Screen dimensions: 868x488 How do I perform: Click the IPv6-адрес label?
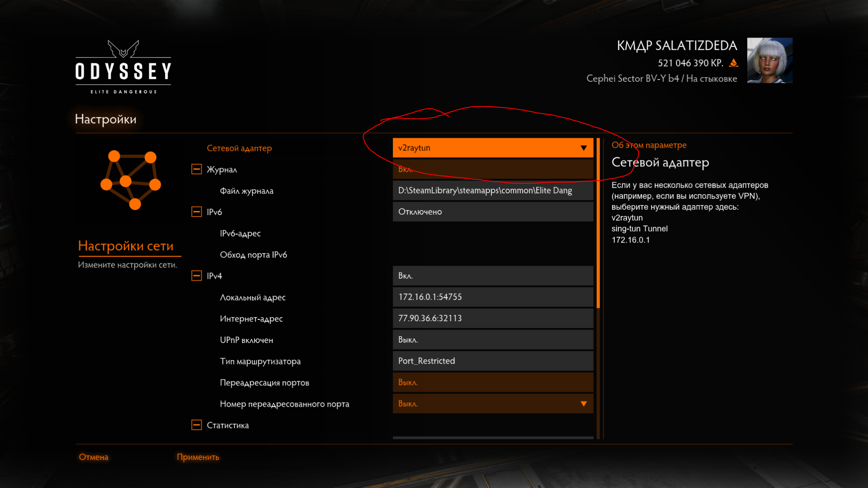[x=240, y=233]
